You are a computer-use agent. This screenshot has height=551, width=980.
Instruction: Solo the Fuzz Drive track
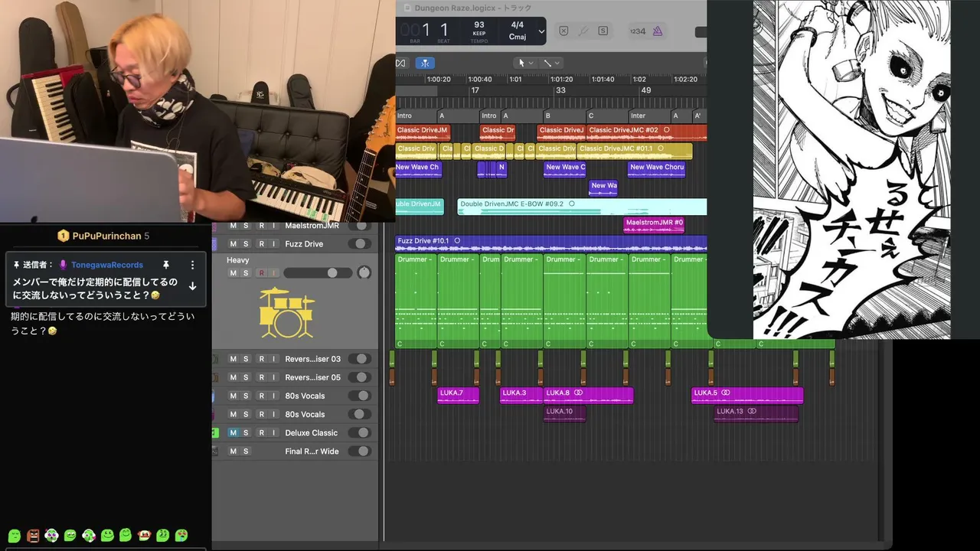pos(246,244)
